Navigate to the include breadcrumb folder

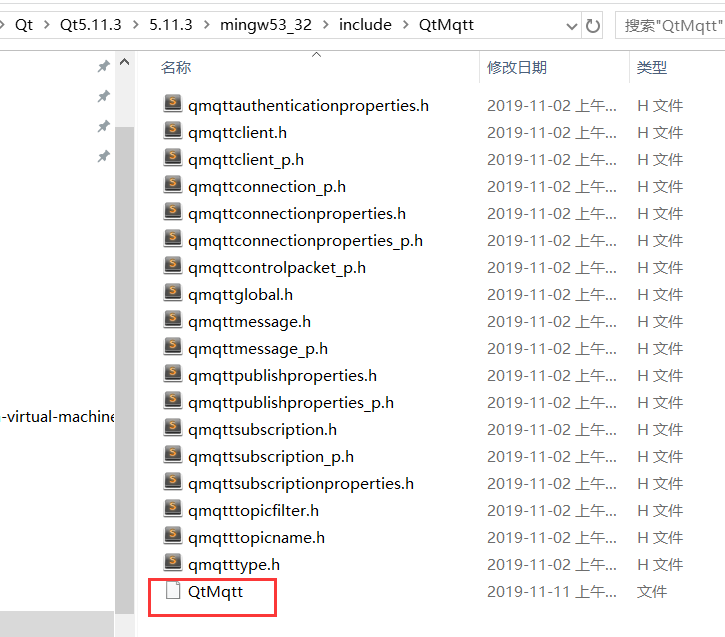point(365,24)
